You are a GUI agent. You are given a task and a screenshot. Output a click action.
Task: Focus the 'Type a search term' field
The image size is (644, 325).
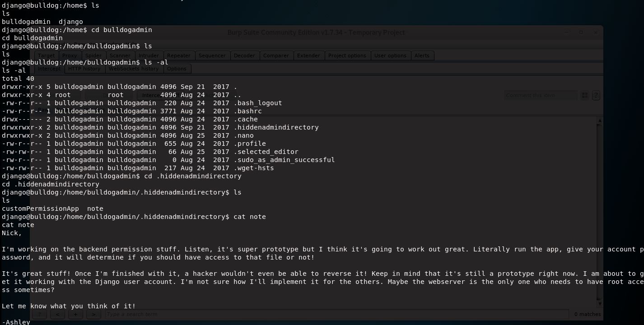[x=336, y=314]
